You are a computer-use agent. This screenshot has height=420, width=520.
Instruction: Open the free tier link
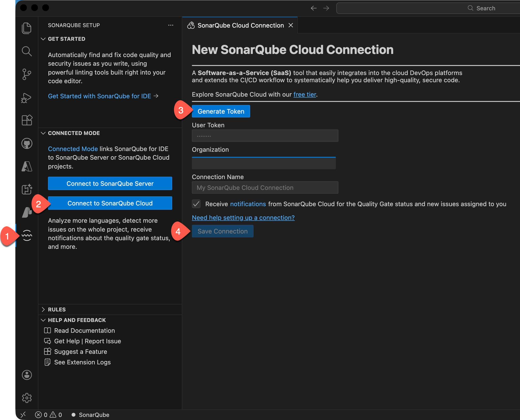(305, 94)
